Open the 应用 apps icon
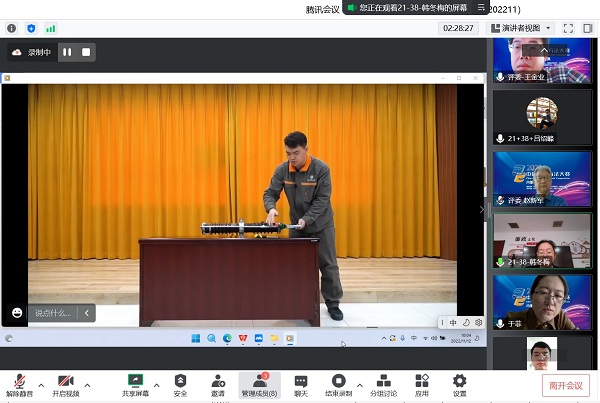 click(422, 381)
